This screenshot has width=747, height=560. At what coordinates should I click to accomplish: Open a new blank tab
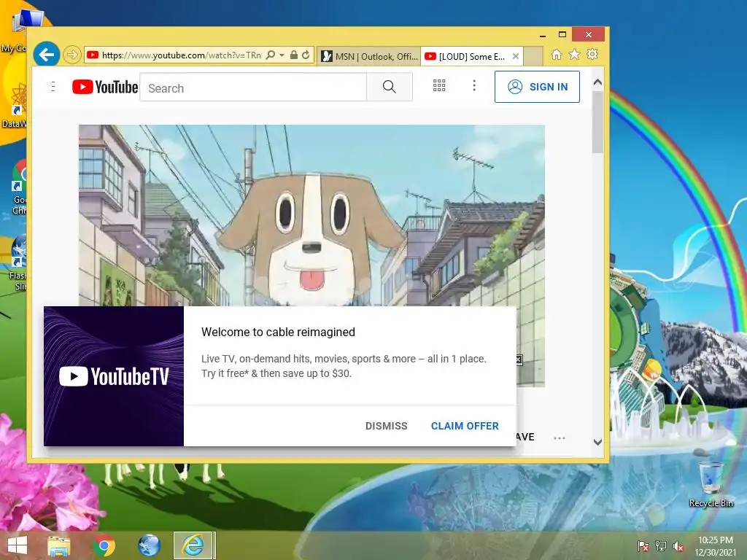click(x=533, y=56)
